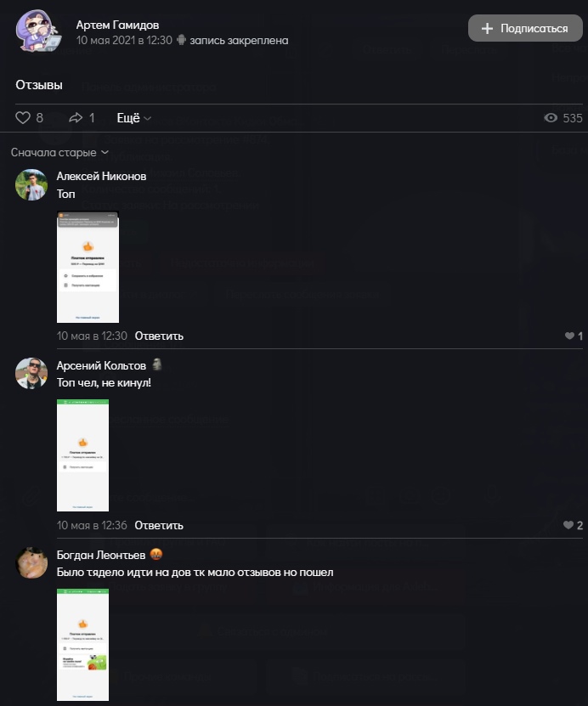
Task: Open screenshot attached by Богдан Леонтьев
Action: pos(82,645)
